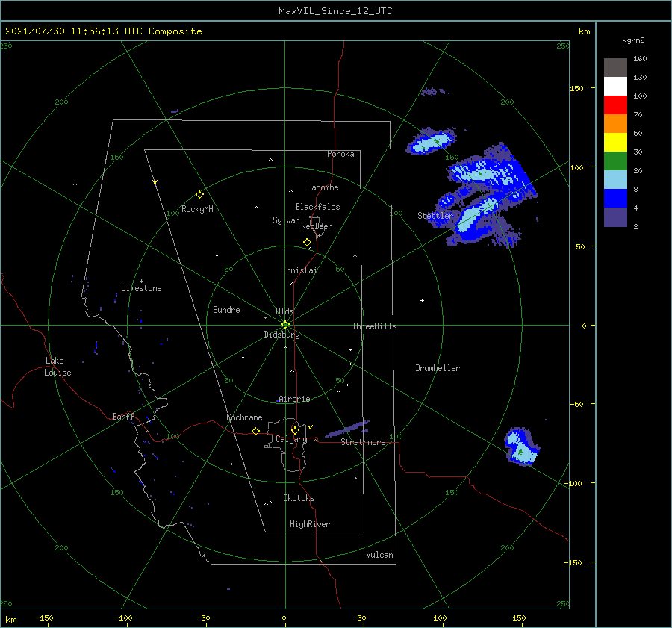Click the white 130 legend color block

point(615,86)
